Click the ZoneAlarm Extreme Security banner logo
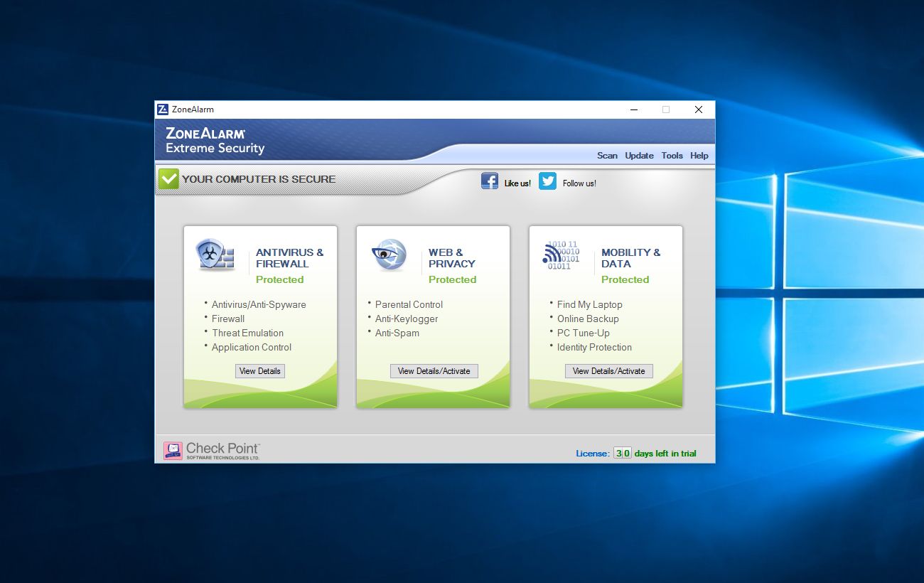 215,141
